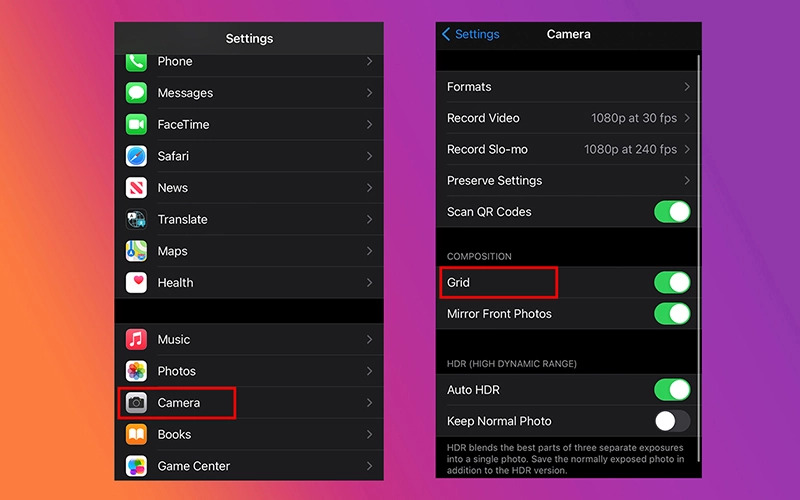Viewport: 800px width, 500px height.
Task: Tap the blue back chevron icon
Action: pos(446,34)
